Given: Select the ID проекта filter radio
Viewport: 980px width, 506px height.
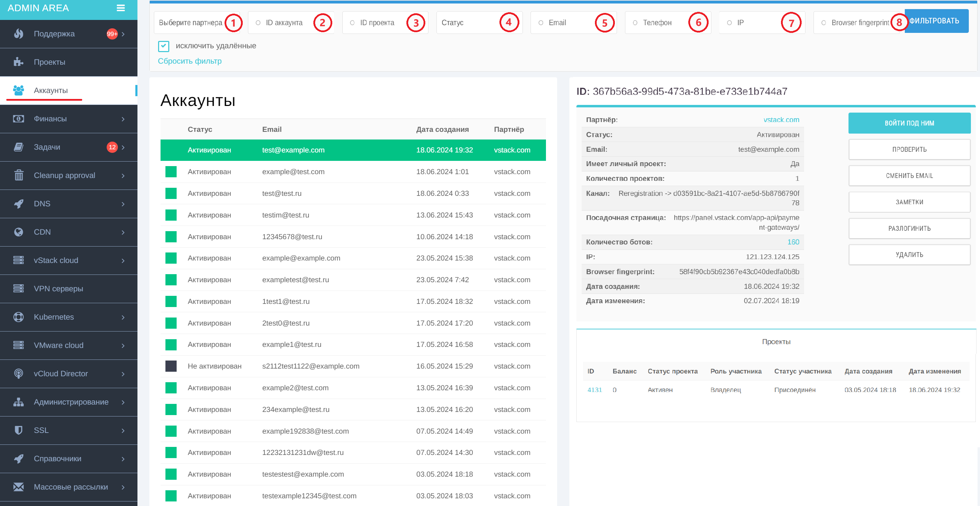Looking at the screenshot, I should click(x=352, y=23).
